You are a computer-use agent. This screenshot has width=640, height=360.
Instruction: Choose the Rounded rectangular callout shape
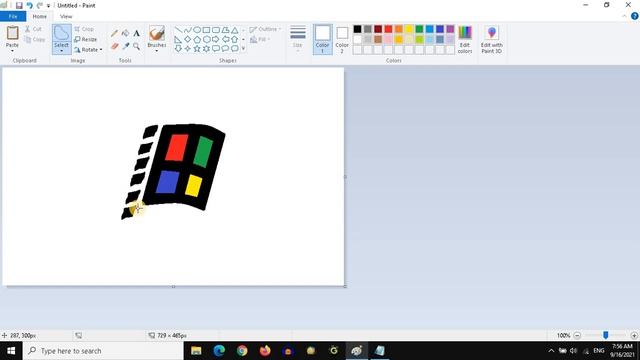coord(216,49)
